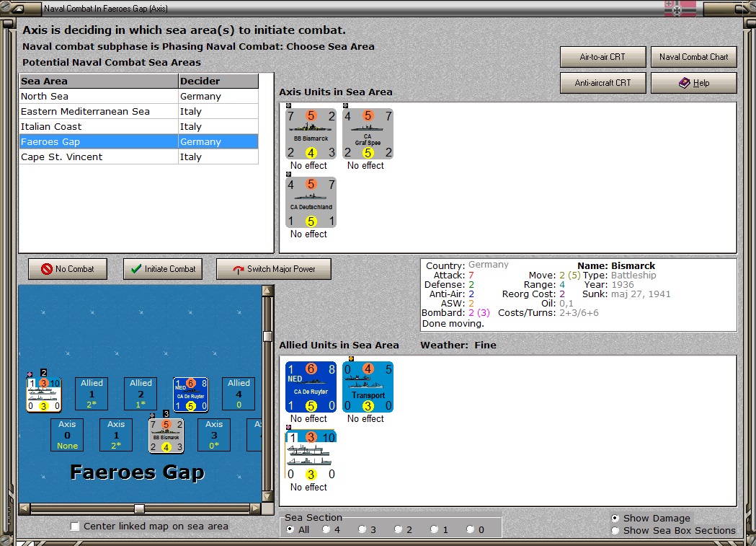This screenshot has width=756, height=546.
Task: Select the Cape St. Vincent row
Action: pyautogui.click(x=139, y=157)
